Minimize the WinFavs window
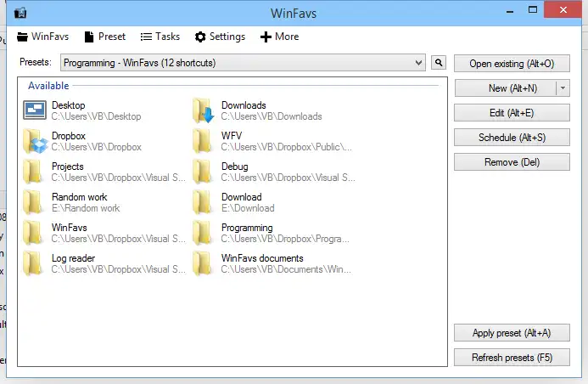588x384 pixels. (x=510, y=10)
